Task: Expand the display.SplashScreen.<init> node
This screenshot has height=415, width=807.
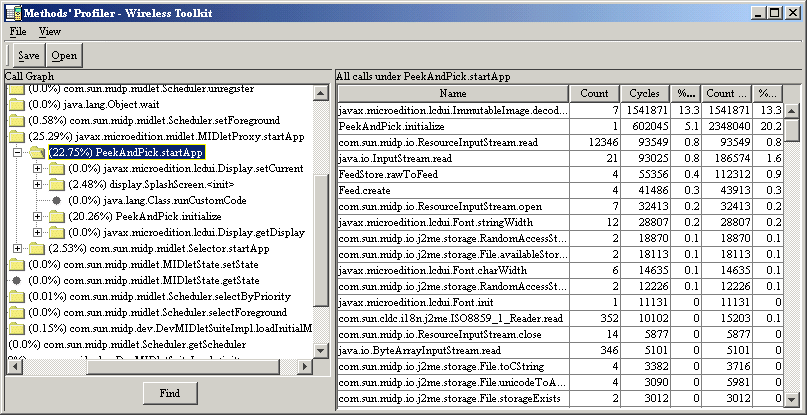Action: [37, 184]
